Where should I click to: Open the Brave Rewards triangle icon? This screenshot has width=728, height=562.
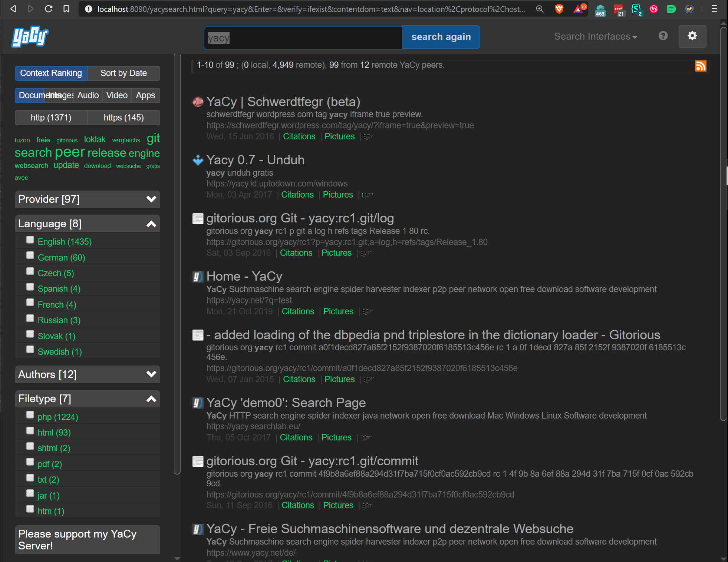(579, 9)
